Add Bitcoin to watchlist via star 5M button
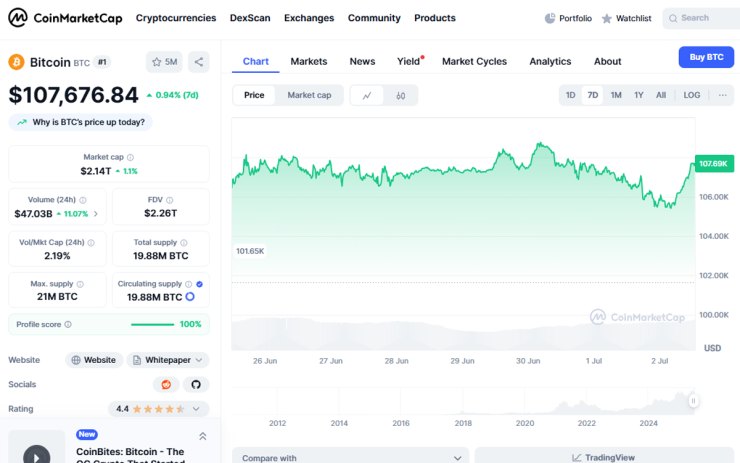740x463 pixels. click(x=164, y=62)
